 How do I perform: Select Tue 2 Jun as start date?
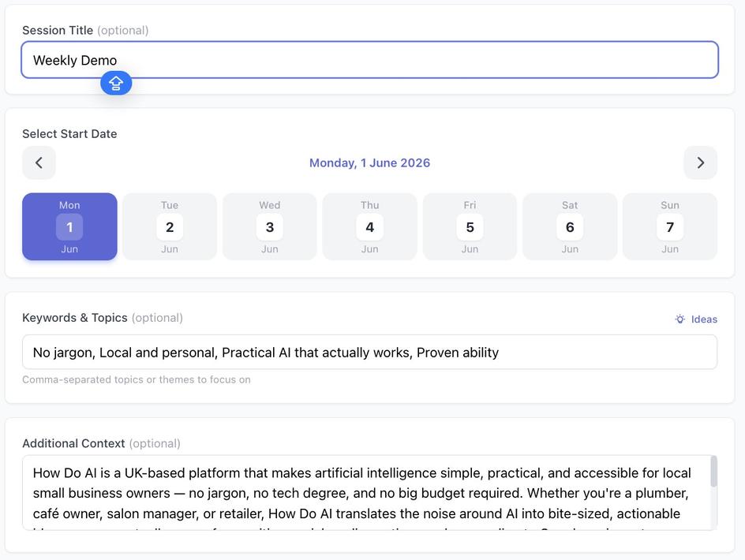pyautogui.click(x=170, y=226)
